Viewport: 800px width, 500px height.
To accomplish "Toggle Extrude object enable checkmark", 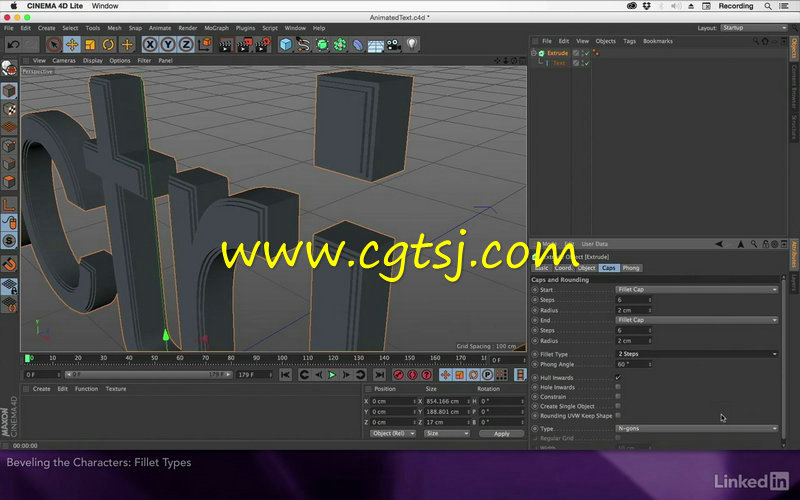I will [x=587, y=53].
